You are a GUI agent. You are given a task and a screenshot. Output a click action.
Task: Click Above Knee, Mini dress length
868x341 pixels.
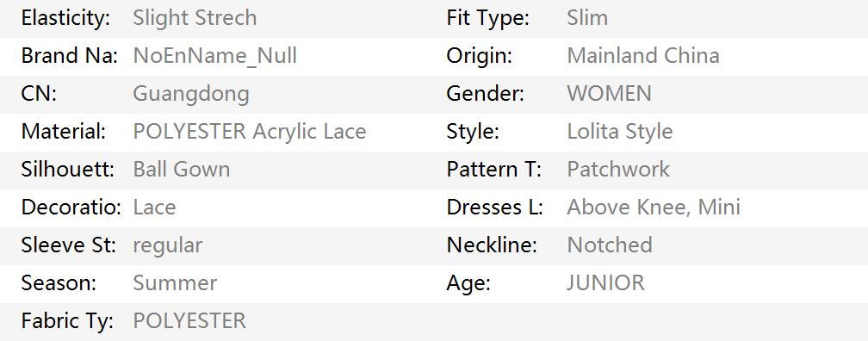[x=654, y=207]
